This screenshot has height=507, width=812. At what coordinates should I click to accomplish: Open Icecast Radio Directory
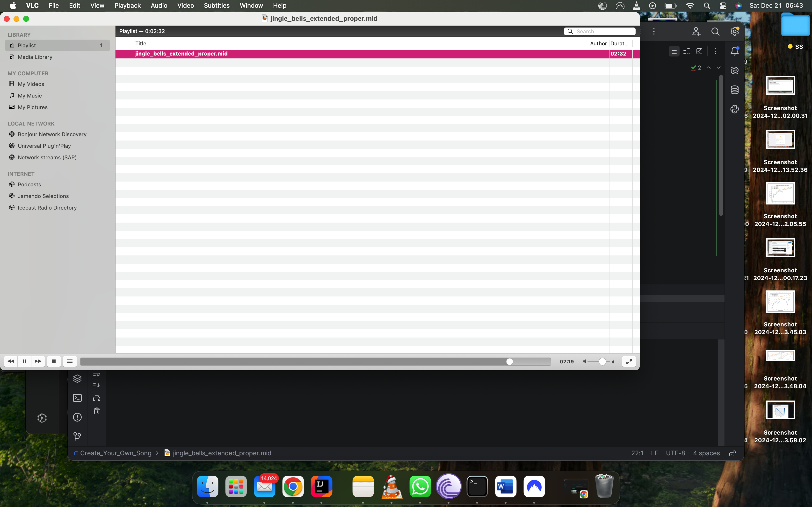click(47, 208)
